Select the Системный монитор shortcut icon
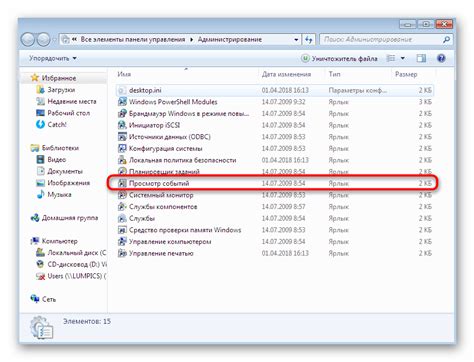The height and width of the screenshot is (362, 474). [122, 195]
